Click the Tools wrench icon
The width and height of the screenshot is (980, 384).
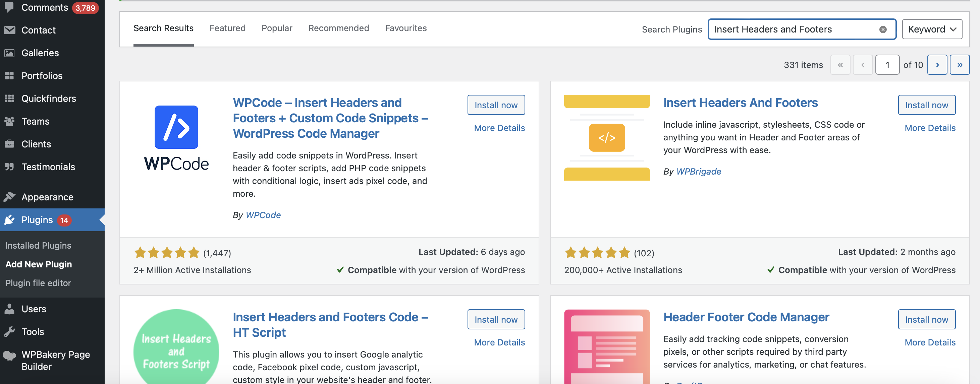point(9,331)
